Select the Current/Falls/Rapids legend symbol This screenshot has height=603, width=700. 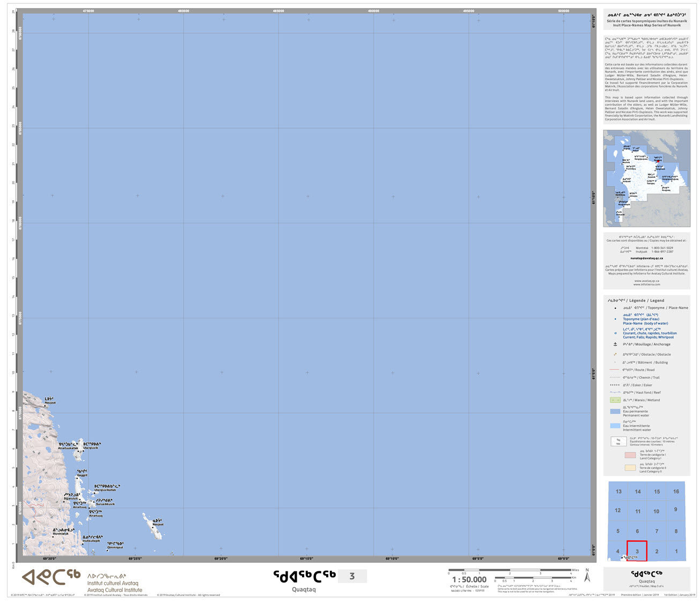(x=615, y=333)
